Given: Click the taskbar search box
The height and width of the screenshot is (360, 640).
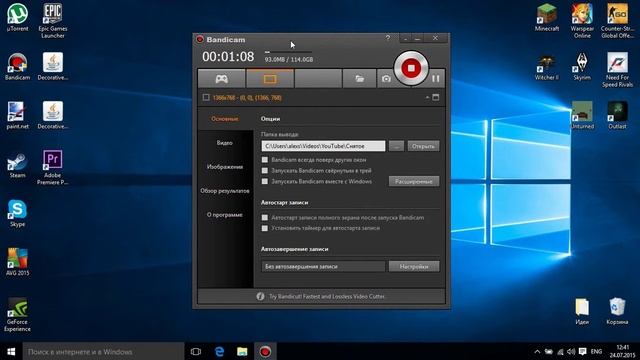Looking at the screenshot, I should click(104, 351).
